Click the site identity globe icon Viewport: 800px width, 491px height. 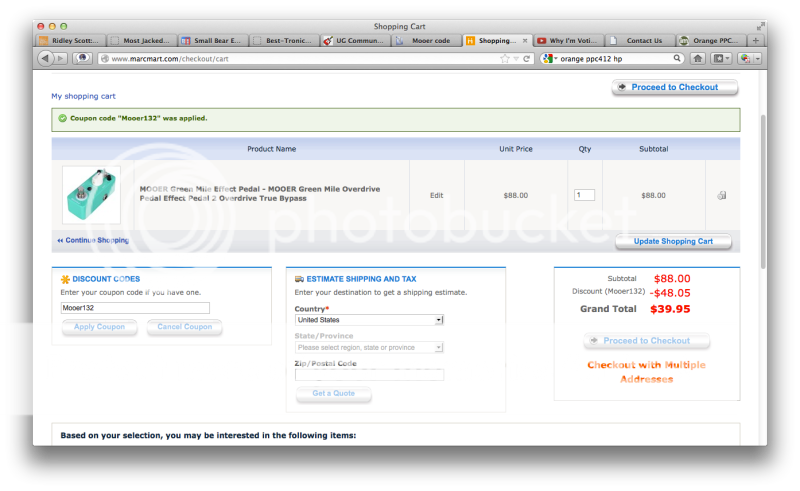(105, 59)
